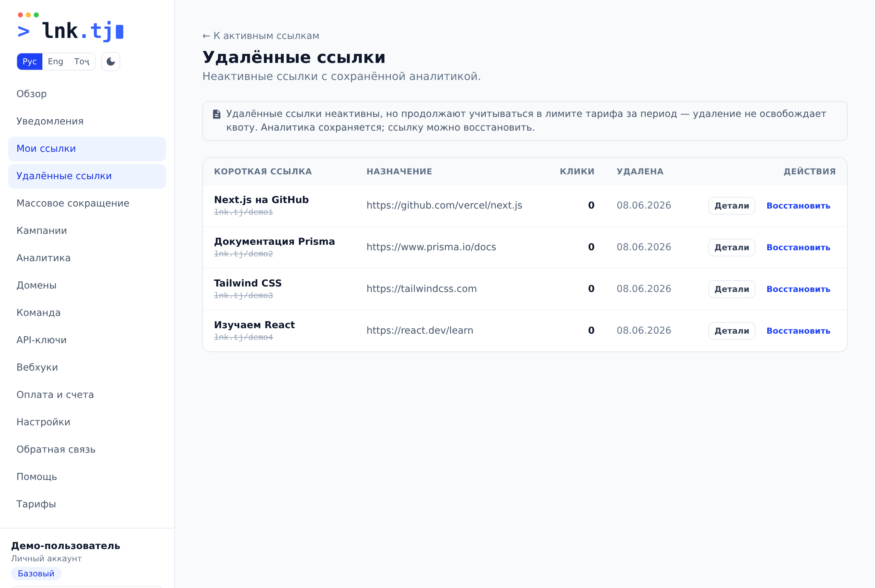The image size is (875, 588).
Task: Click the https://tailwindcss.com destination
Action: coord(421,289)
